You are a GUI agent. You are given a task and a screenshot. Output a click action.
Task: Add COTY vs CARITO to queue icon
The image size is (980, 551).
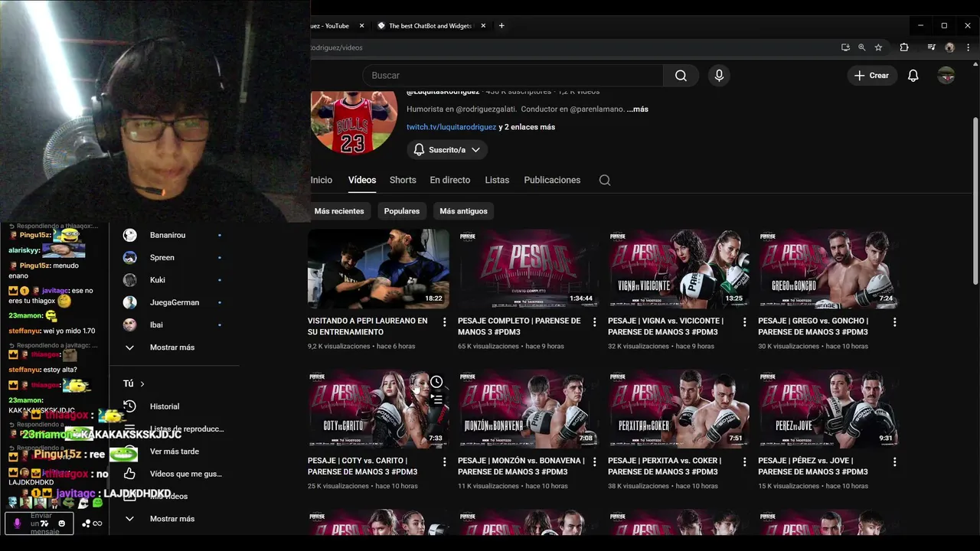pyautogui.click(x=436, y=399)
